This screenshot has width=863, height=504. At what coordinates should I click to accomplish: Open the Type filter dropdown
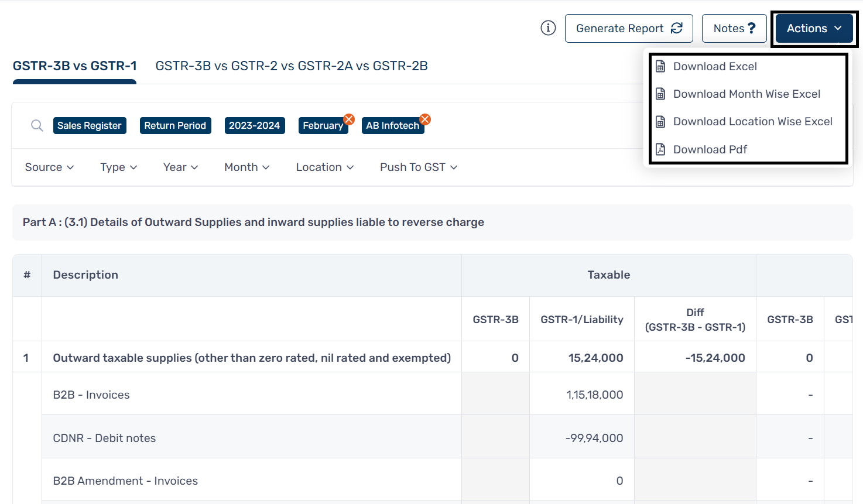pos(119,167)
